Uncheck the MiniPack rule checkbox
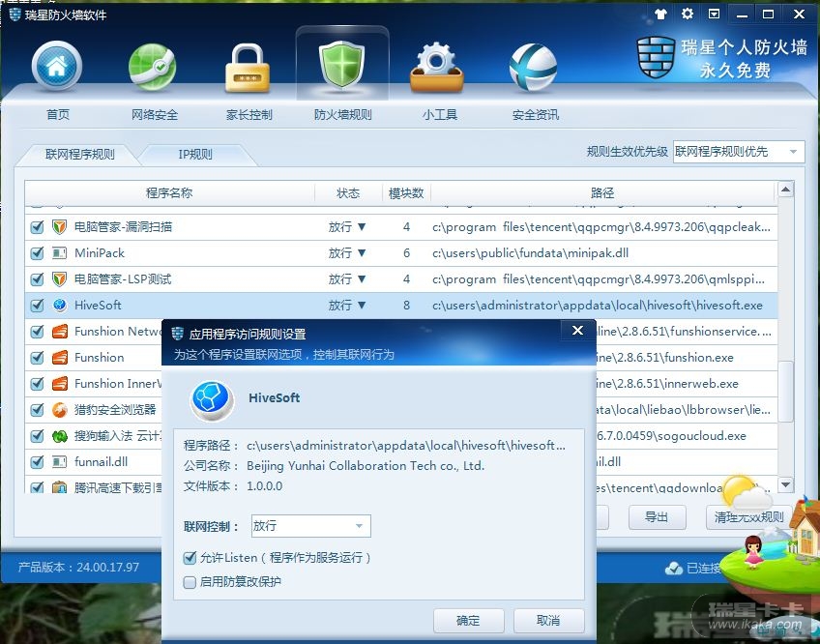The image size is (820, 644). pos(37,253)
